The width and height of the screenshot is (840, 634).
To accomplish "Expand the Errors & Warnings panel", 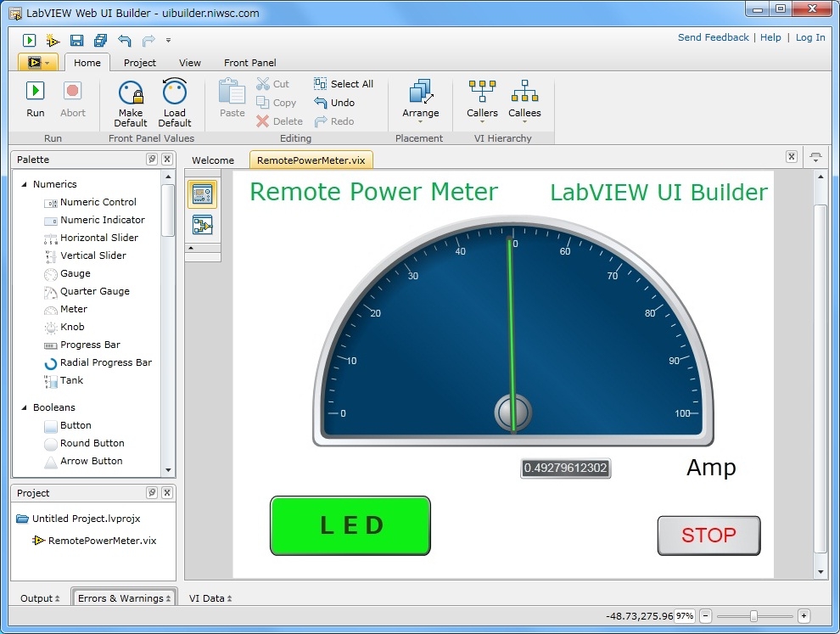I will pyautogui.click(x=124, y=598).
